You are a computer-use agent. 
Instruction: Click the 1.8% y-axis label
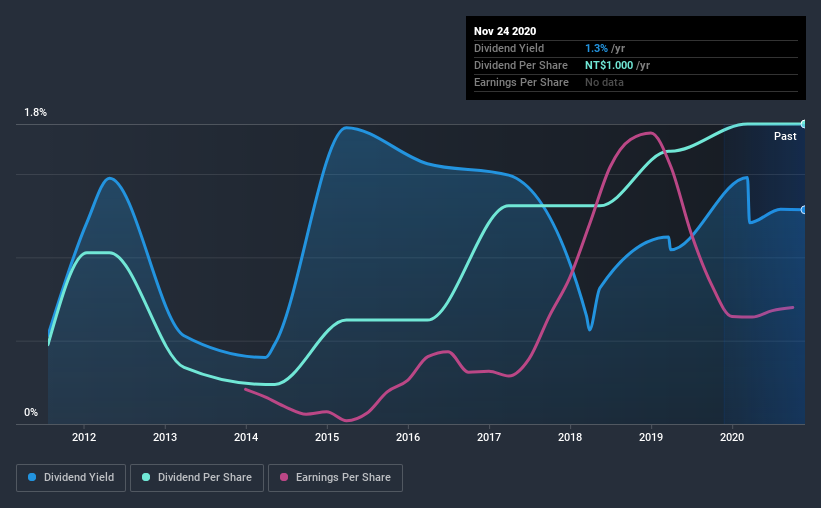(x=36, y=113)
